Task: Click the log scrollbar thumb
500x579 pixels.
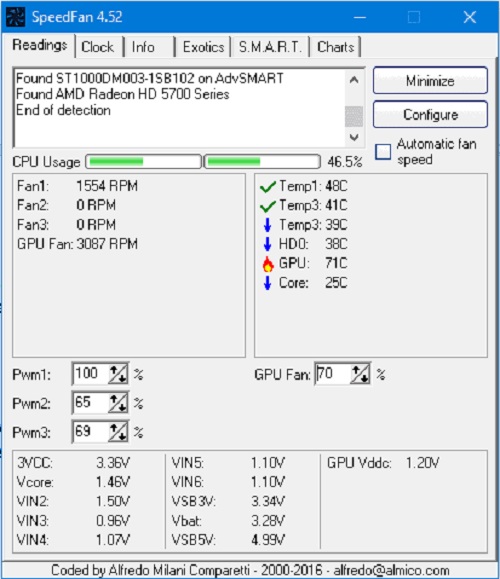Action: click(x=354, y=116)
